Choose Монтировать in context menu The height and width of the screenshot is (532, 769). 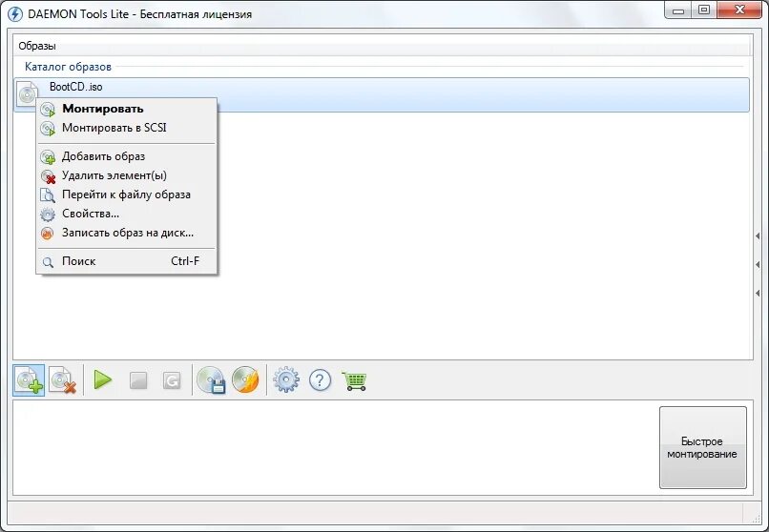click(x=126, y=109)
